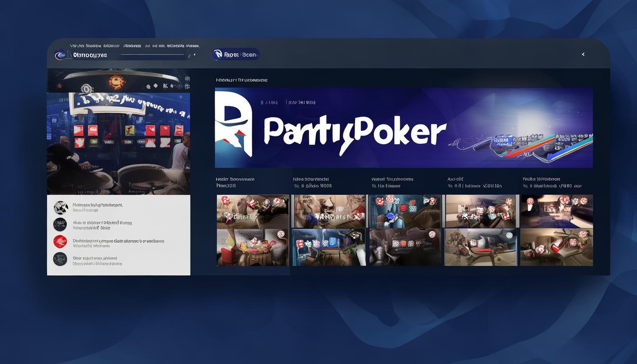
Task: Click the wave icon inside the pill button
Action: pos(218,55)
